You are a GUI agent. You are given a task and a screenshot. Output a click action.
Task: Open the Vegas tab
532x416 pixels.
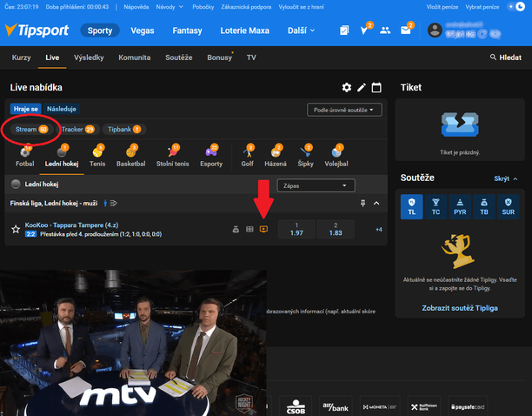point(143,30)
